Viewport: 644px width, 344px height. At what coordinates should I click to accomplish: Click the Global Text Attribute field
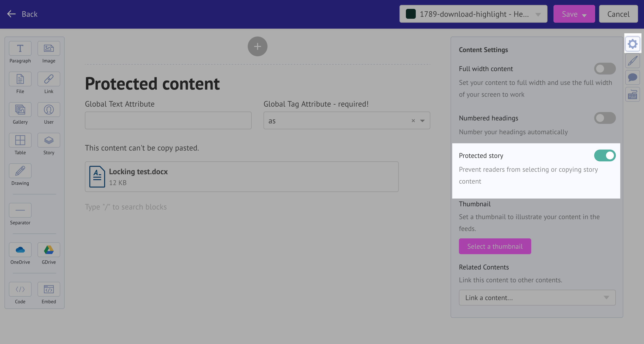point(168,120)
